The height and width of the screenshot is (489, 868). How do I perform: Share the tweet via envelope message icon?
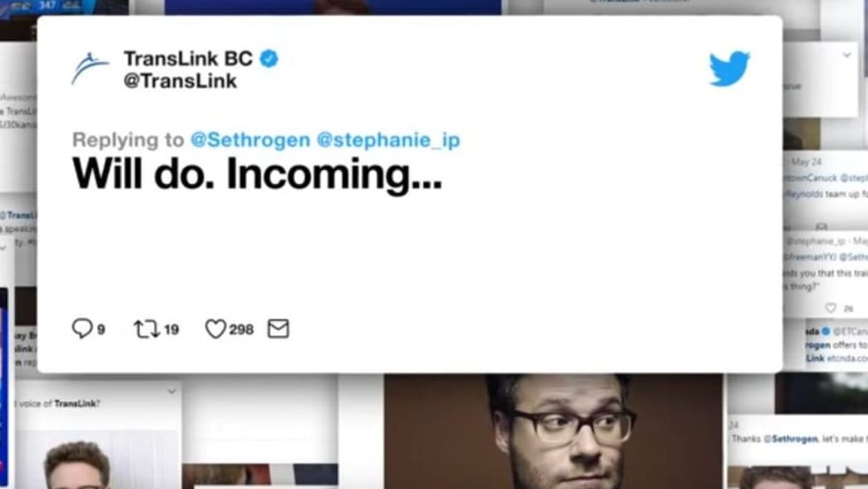(x=278, y=329)
